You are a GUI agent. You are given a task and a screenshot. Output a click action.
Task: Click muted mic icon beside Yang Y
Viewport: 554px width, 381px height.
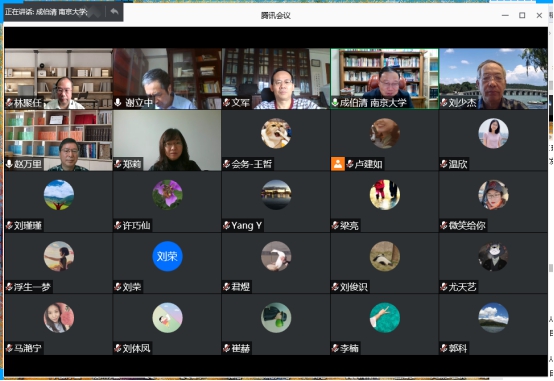[x=227, y=225]
